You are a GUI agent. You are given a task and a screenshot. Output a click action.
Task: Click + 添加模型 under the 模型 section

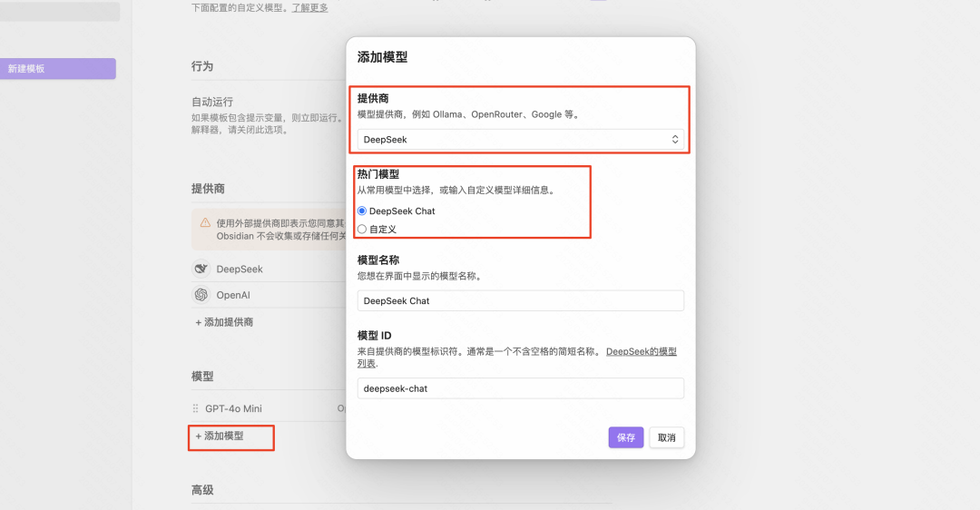(x=220, y=436)
